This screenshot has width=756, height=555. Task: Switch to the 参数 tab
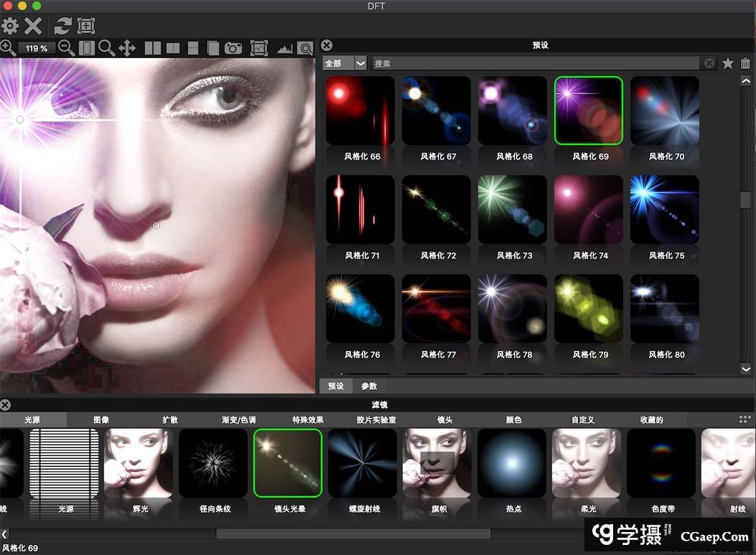pos(369,386)
